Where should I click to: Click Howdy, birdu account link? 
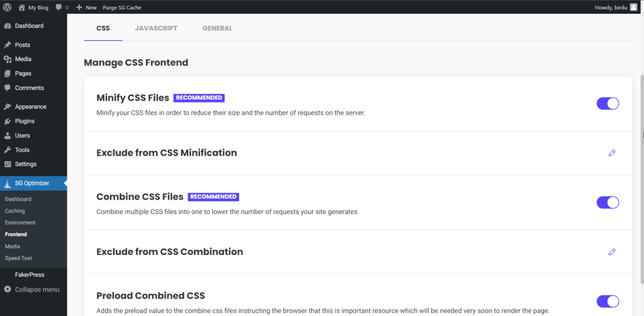tap(611, 8)
